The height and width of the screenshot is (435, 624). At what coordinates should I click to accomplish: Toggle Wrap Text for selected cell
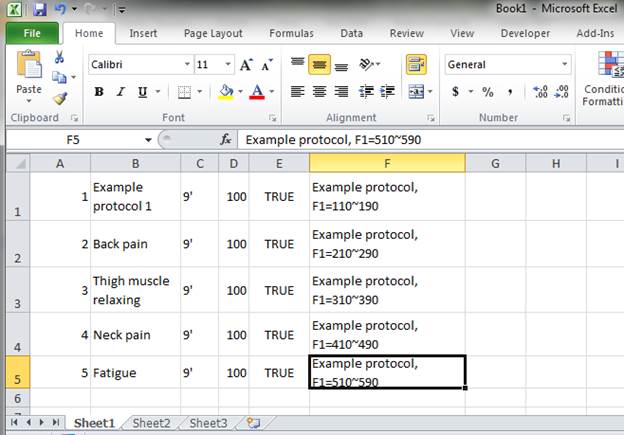tap(416, 65)
